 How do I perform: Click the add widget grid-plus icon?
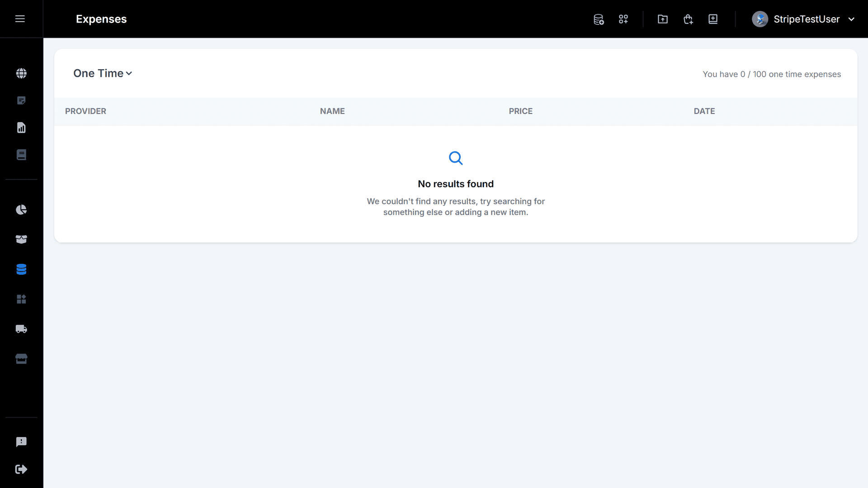coord(623,19)
